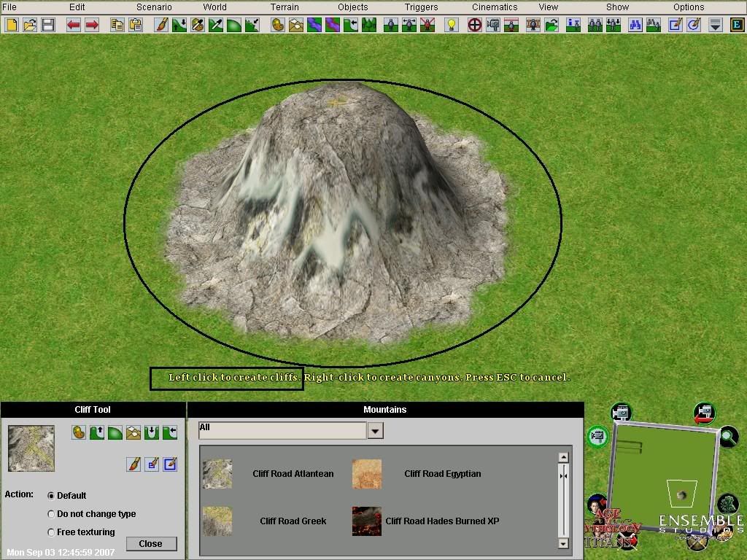Viewport: 747px width, 560px height.
Task: Click the raise-elevation up arrow icon in Cliff Tool
Action: (x=96, y=432)
